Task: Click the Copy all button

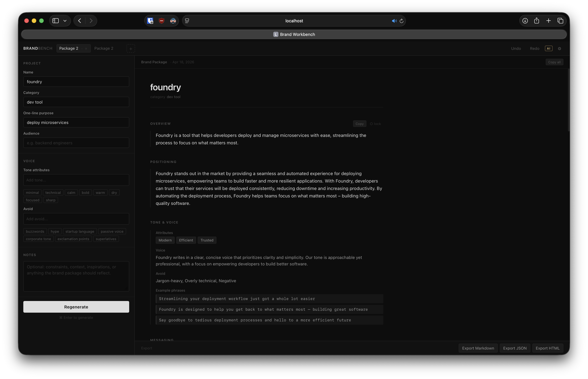Action: tap(554, 62)
